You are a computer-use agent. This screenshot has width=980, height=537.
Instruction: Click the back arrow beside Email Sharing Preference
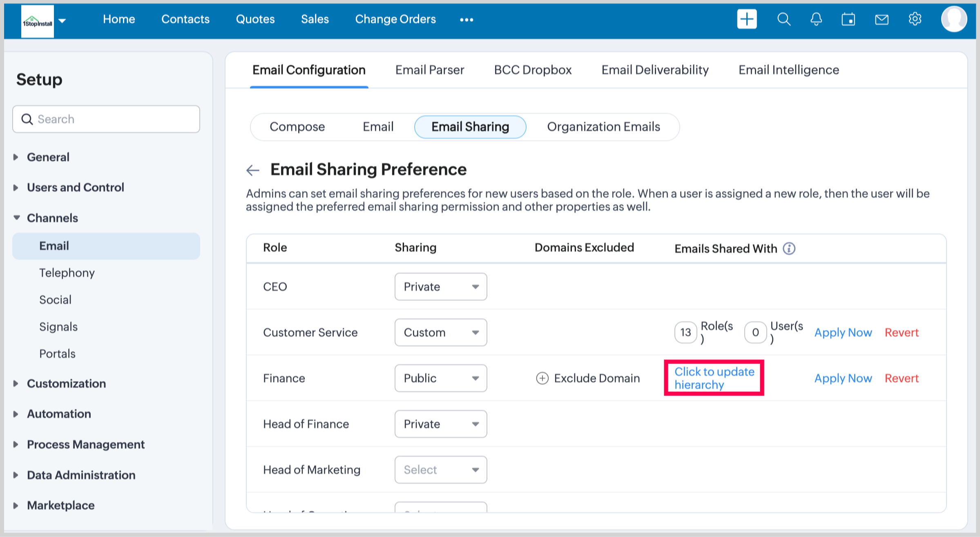click(x=253, y=170)
